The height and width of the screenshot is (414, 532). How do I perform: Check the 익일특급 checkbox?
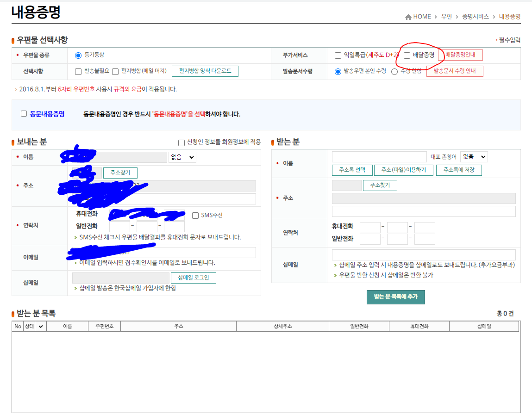tap(338, 55)
